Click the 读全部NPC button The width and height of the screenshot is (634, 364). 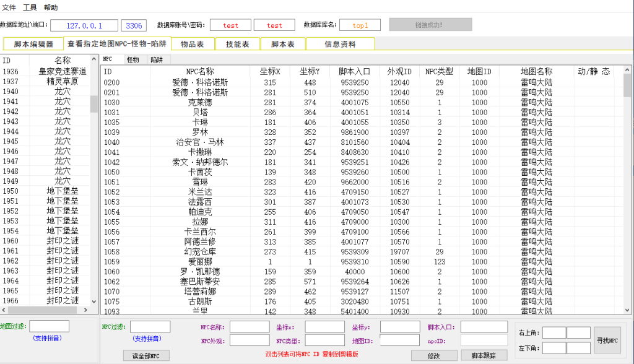click(146, 355)
